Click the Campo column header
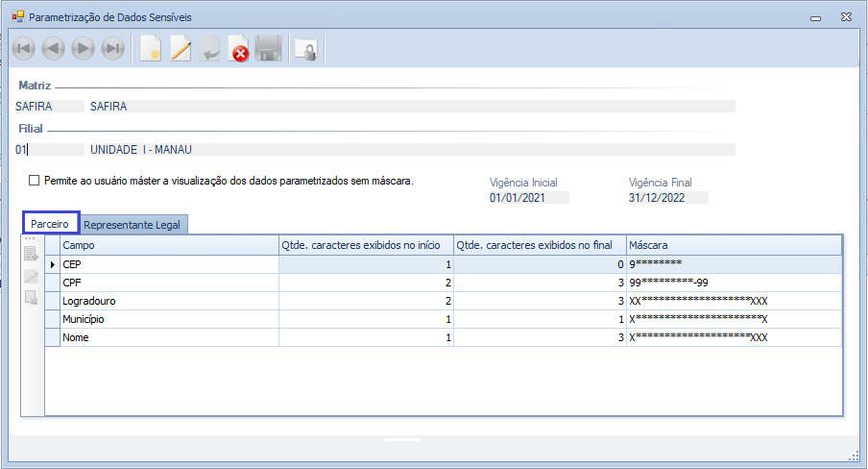The height and width of the screenshot is (469, 868). (168, 245)
